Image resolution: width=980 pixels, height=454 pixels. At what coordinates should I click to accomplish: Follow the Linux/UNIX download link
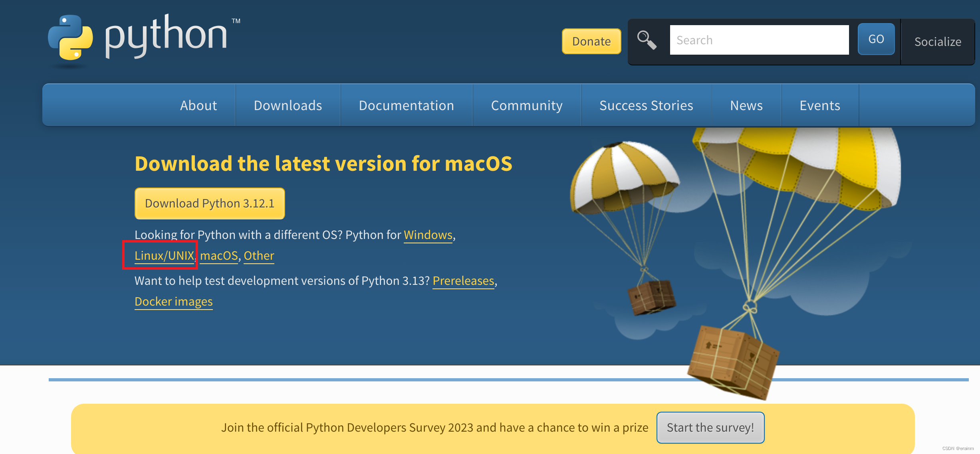[x=165, y=256]
